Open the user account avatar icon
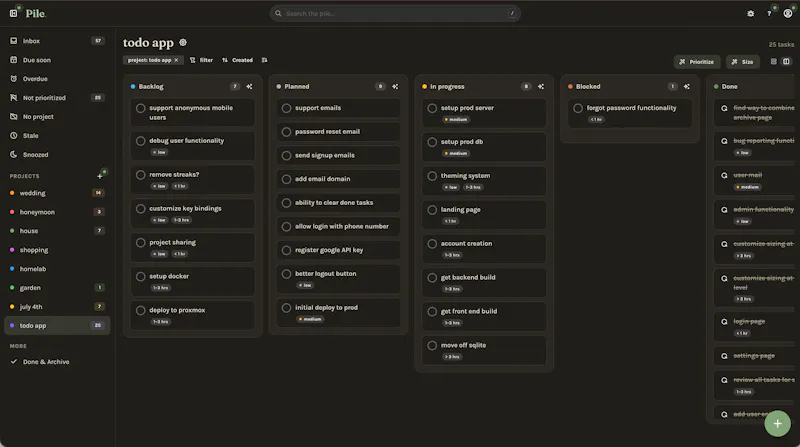The image size is (800, 447). tap(788, 13)
